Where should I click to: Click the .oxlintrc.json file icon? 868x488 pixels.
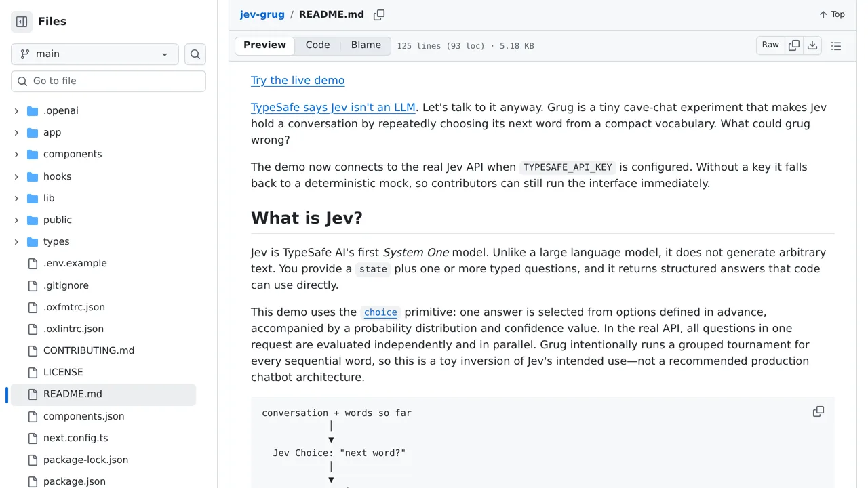(x=33, y=329)
